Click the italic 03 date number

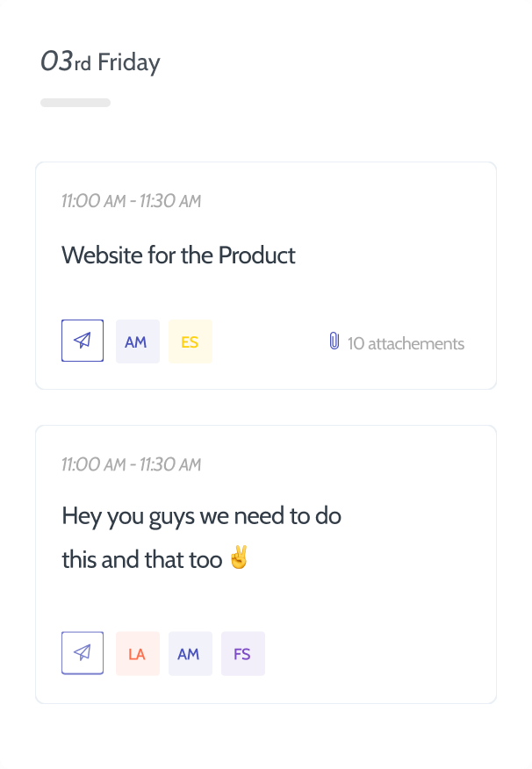point(56,61)
